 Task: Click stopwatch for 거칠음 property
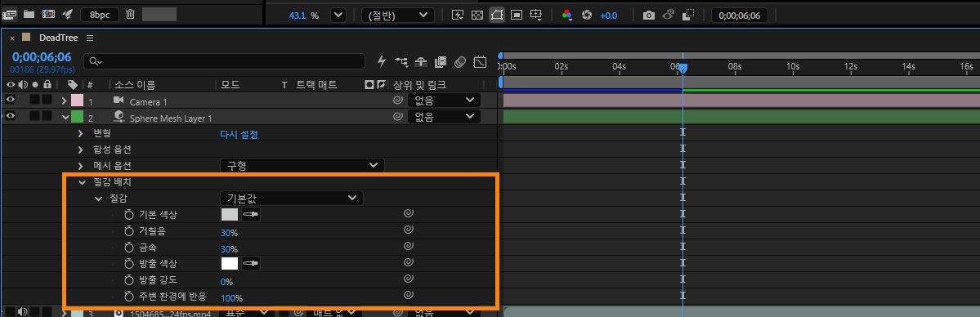[129, 230]
